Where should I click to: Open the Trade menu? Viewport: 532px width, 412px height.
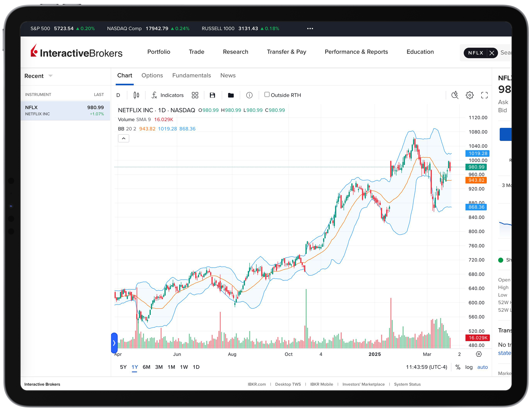pyautogui.click(x=197, y=52)
